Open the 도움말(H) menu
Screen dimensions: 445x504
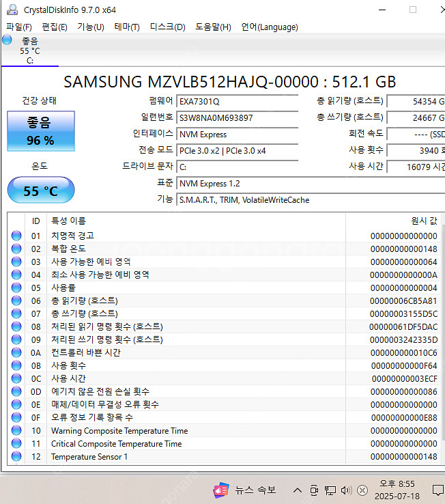point(214,27)
